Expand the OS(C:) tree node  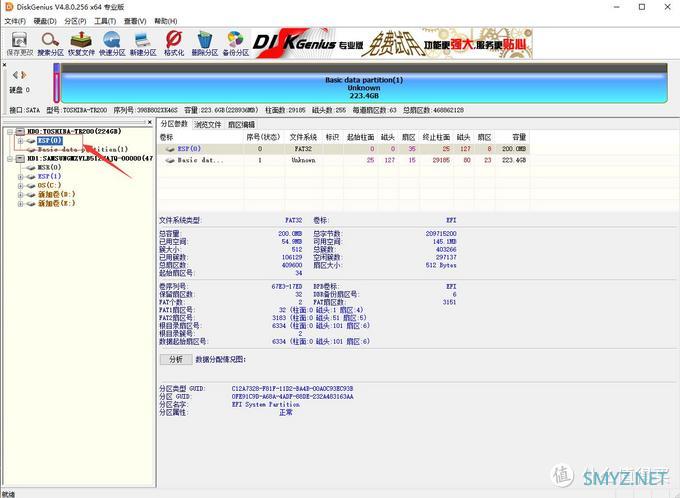pos(20,186)
